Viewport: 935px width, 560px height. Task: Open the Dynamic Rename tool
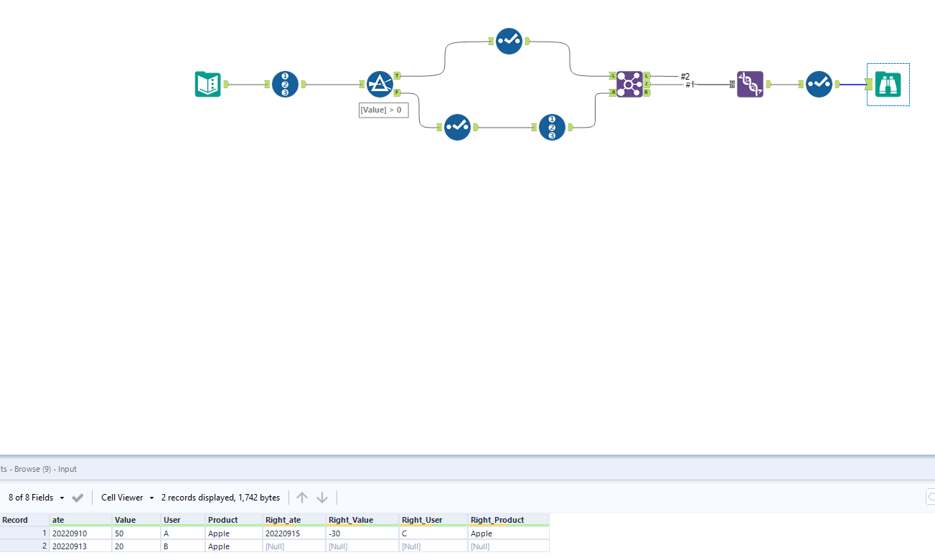coord(750,84)
